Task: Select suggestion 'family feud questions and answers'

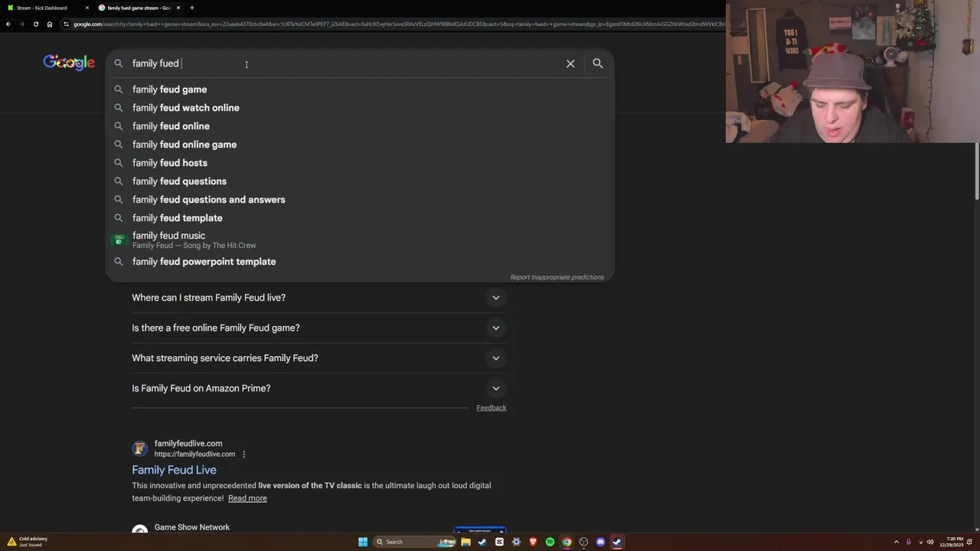Action: (360, 200)
